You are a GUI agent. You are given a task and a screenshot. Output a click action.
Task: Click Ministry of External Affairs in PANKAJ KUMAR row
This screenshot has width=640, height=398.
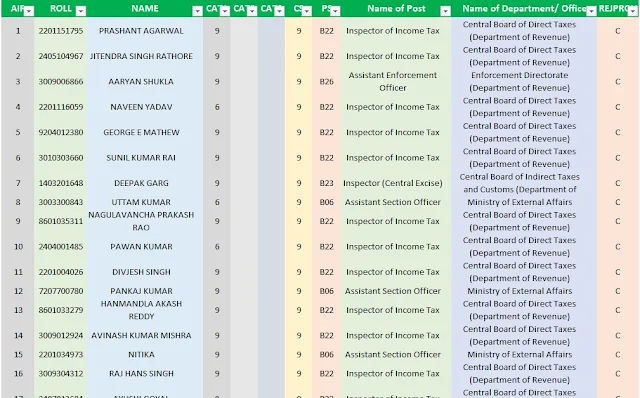[x=519, y=291]
